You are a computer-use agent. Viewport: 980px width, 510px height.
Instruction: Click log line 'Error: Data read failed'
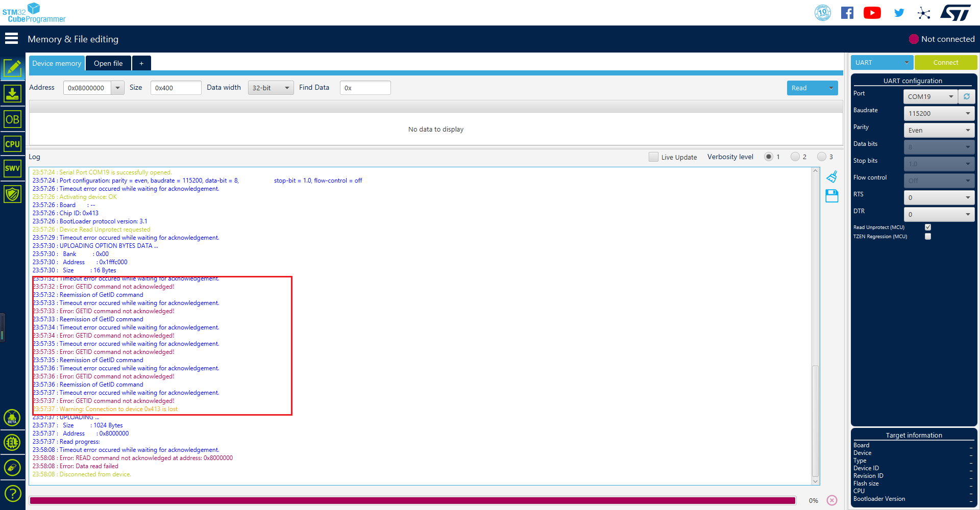pos(75,466)
